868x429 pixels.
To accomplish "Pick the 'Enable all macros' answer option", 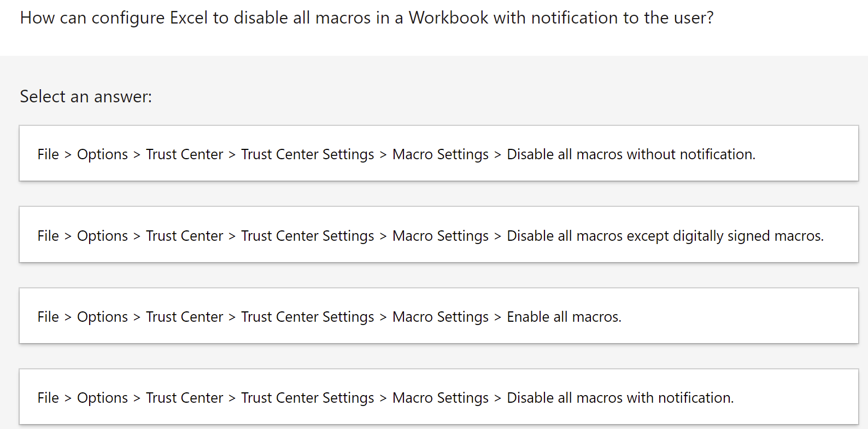I will tap(439, 316).
